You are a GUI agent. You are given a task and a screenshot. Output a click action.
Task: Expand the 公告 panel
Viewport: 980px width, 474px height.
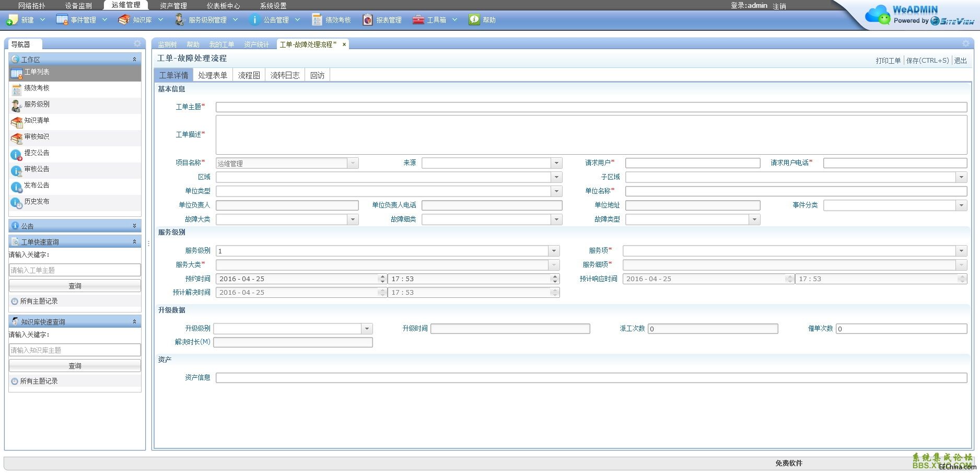[x=134, y=226]
